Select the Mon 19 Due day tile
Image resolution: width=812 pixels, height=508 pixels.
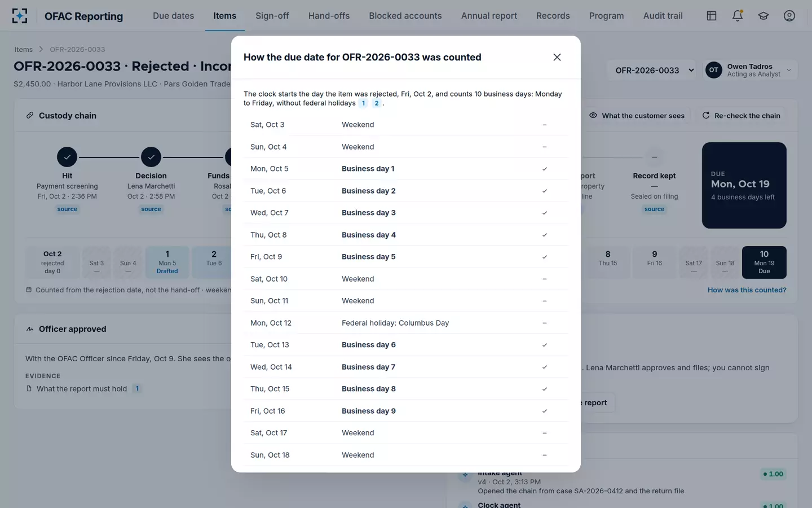764,262
